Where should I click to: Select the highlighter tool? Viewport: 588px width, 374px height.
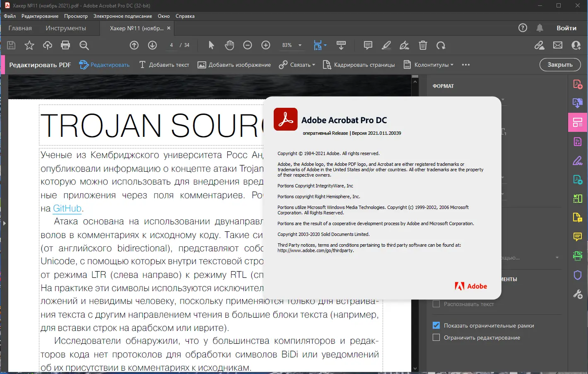(386, 45)
